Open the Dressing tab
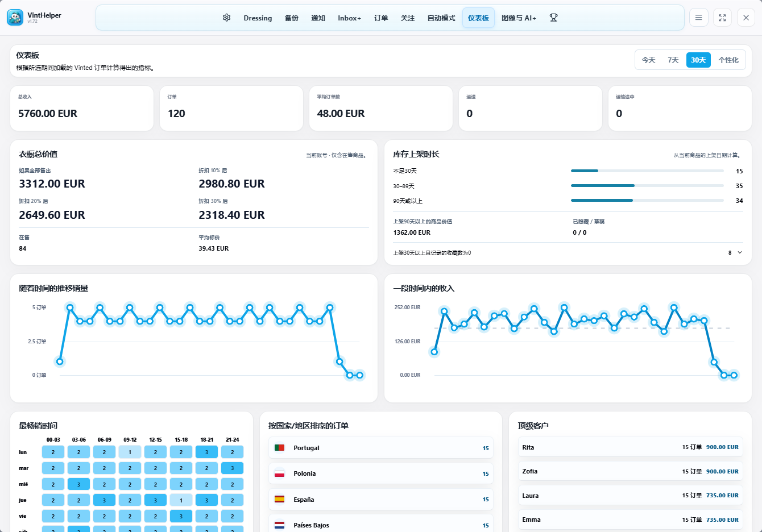The image size is (762, 532). (258, 18)
